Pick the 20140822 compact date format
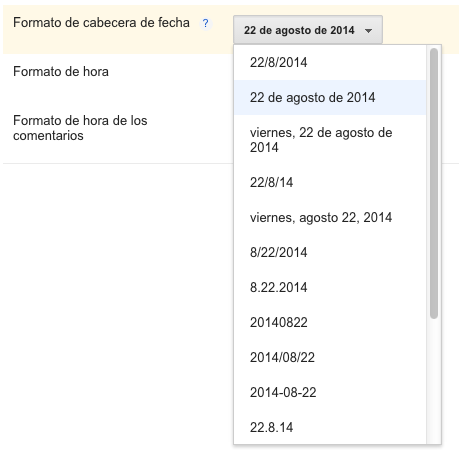 pos(330,322)
